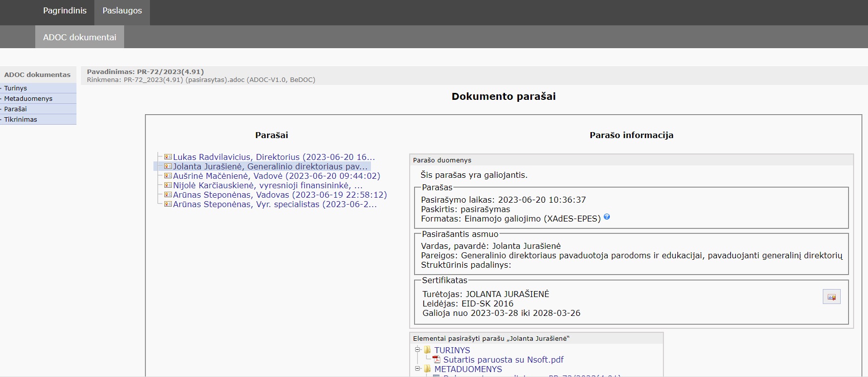
Task: Click the TURINYS folder icon
Action: coord(427,350)
